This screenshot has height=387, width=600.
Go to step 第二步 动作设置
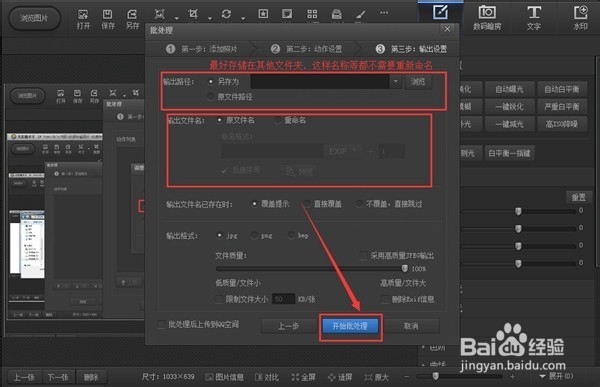307,49
